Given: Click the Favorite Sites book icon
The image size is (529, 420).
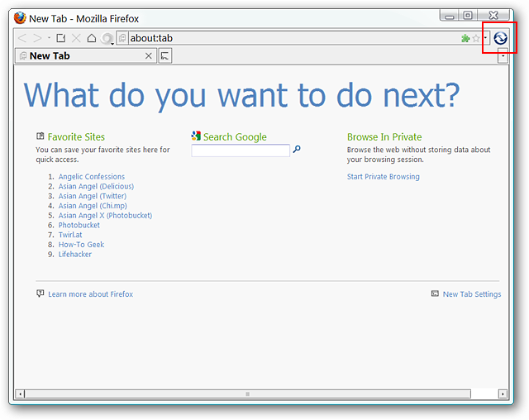Looking at the screenshot, I should click(x=41, y=136).
